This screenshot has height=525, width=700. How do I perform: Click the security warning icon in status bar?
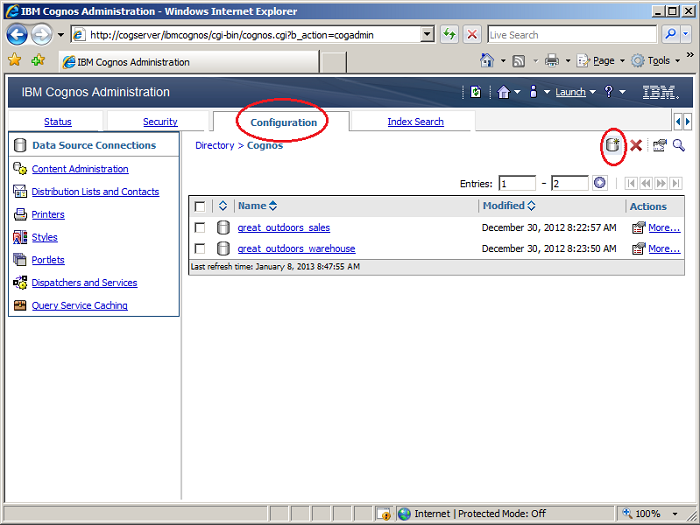383,514
